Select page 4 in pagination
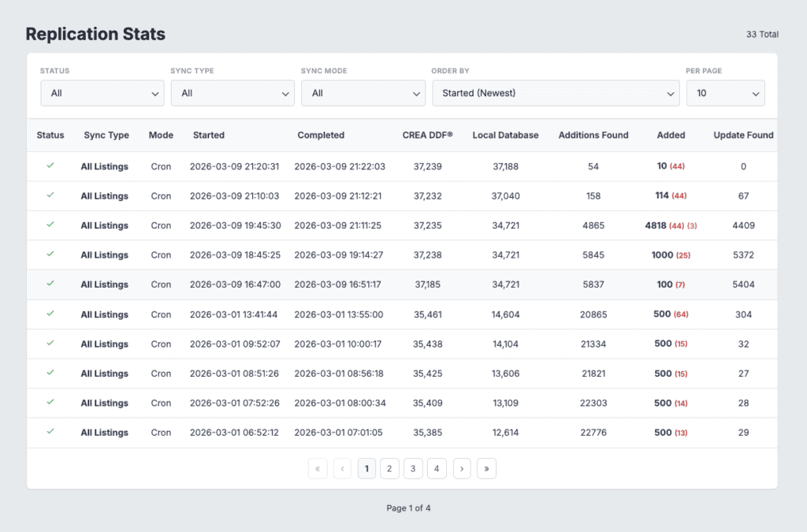 click(437, 468)
